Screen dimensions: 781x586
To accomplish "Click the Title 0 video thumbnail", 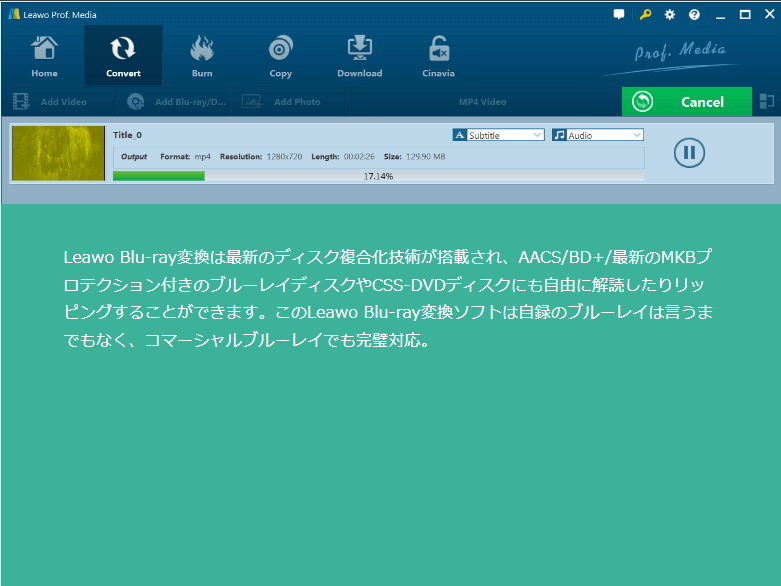I will coord(59,153).
